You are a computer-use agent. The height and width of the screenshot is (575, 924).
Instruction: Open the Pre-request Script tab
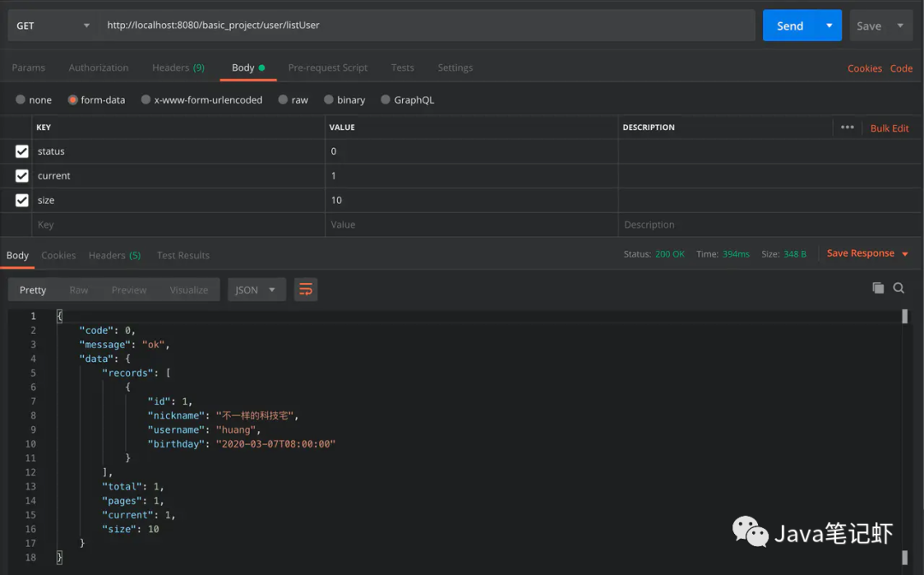(328, 68)
